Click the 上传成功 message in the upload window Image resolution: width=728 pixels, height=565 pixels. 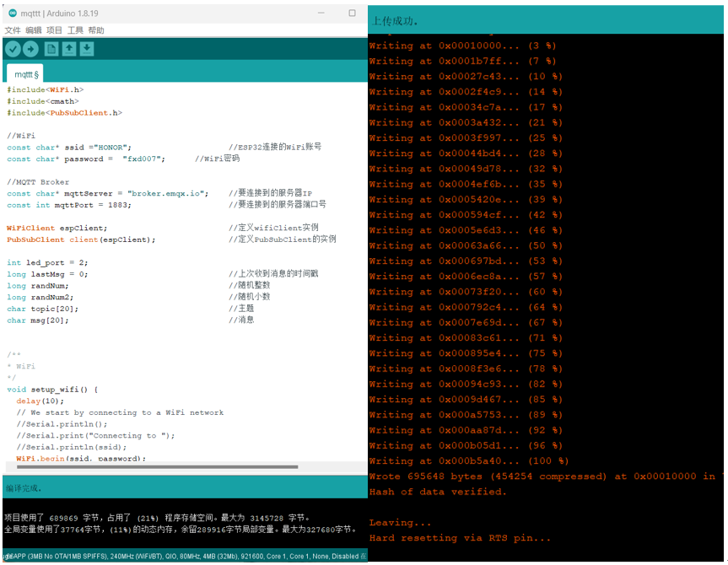(x=393, y=19)
